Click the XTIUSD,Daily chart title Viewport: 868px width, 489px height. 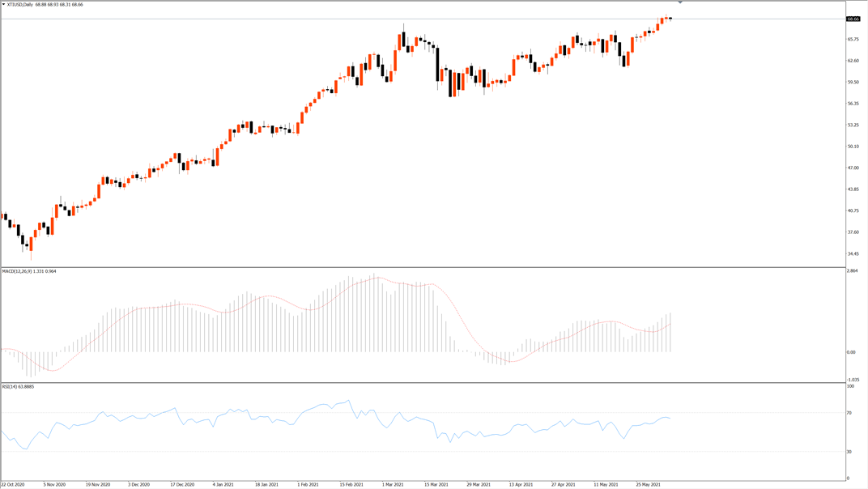[x=20, y=4]
